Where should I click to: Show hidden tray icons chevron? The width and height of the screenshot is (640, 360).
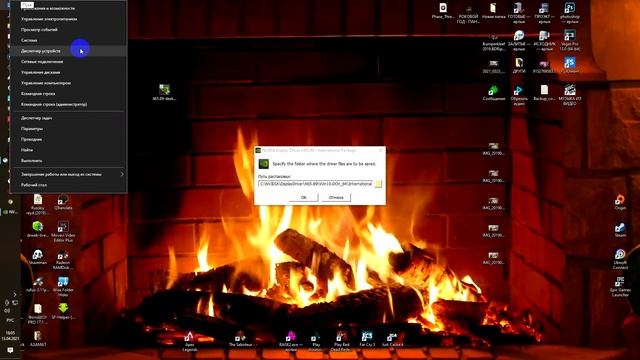click(15, 294)
